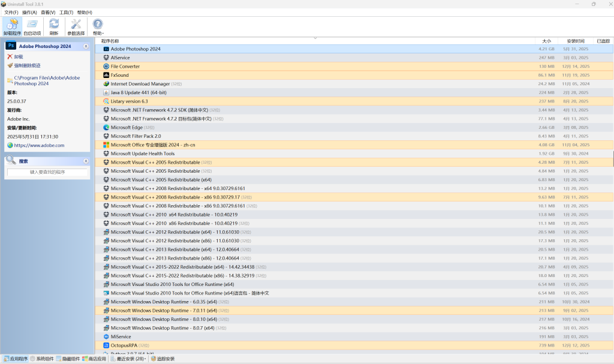Open the 工具(T) menu

(66, 12)
